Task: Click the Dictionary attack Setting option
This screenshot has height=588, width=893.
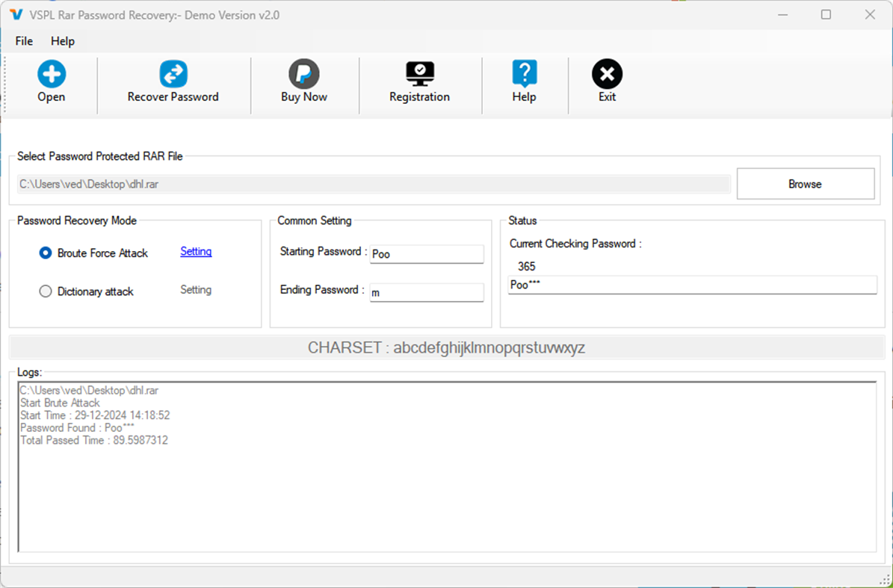Action: [x=195, y=290]
